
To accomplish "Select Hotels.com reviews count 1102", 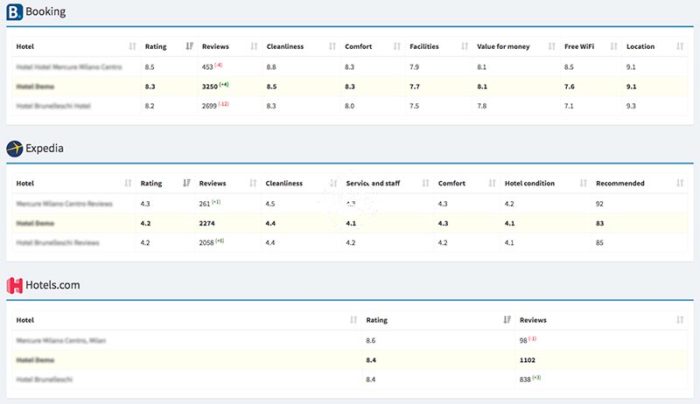I will pos(527,360).
